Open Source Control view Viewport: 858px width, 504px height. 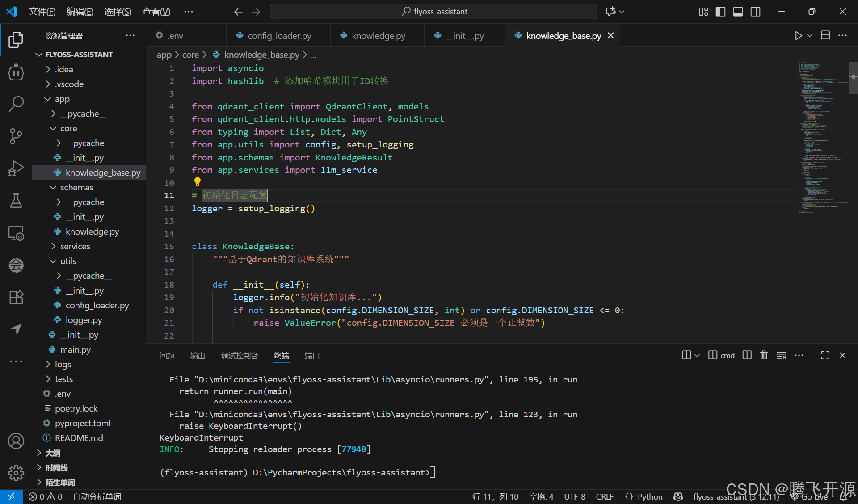(x=16, y=136)
